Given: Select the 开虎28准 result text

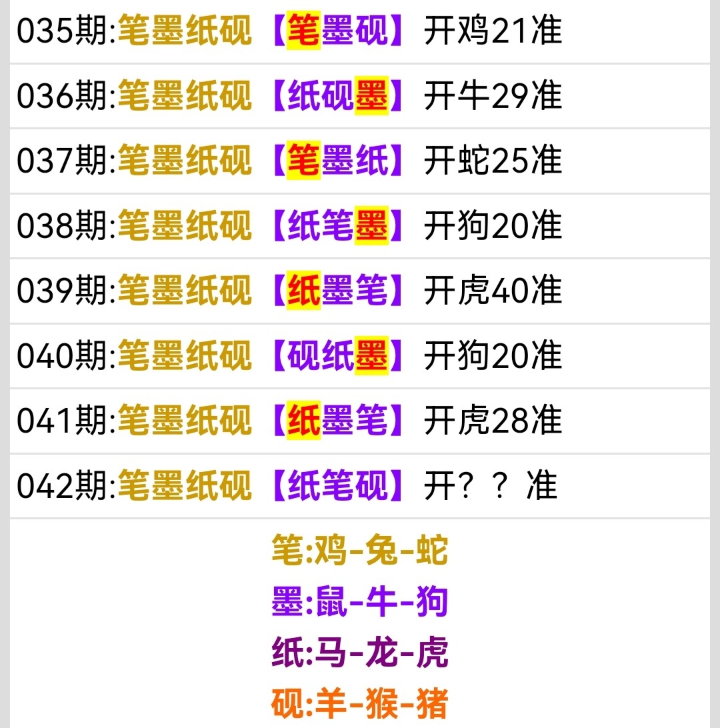Looking at the screenshot, I should 493,420.
